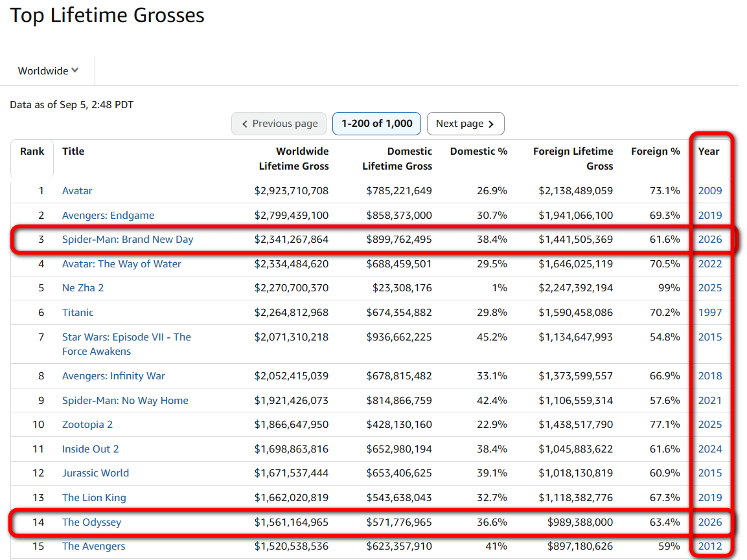The image size is (747, 560).
Task: Select the $23,308,176 domestic gross cell
Action: 402,288
